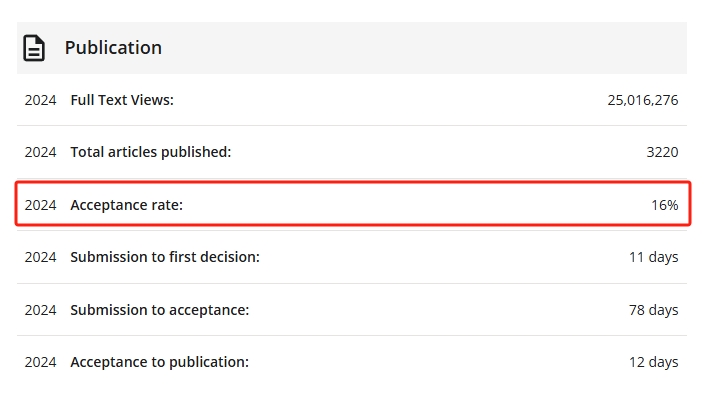The height and width of the screenshot is (393, 713).
Task: Click the Submission to first decision label
Action: (165, 257)
